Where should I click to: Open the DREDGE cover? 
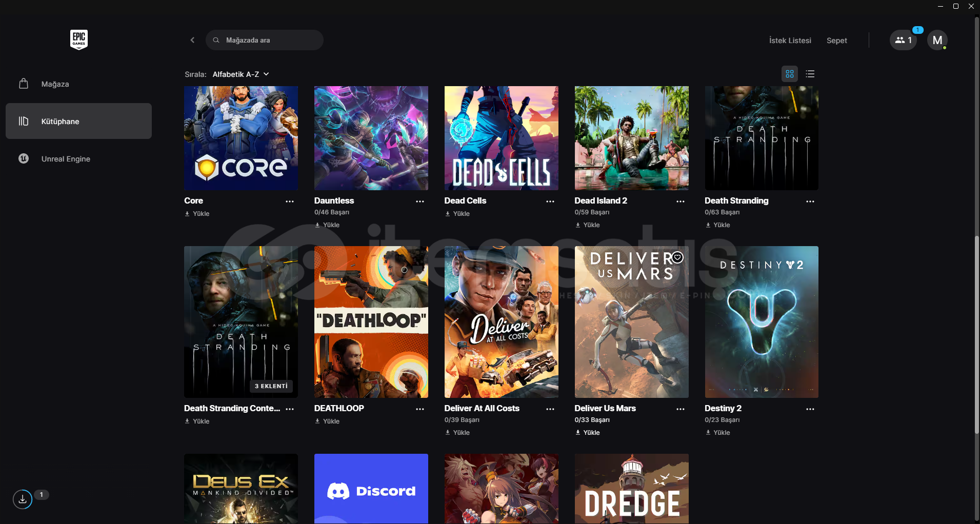632,489
